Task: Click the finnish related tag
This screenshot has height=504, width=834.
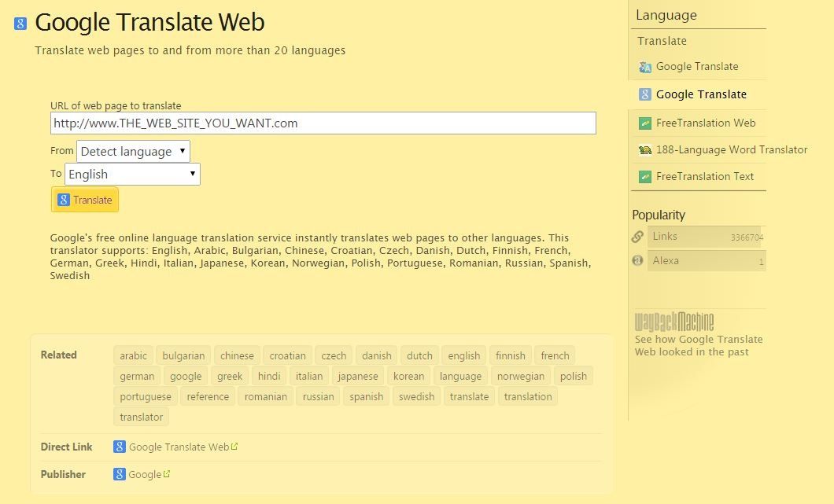Action: pyautogui.click(x=511, y=355)
